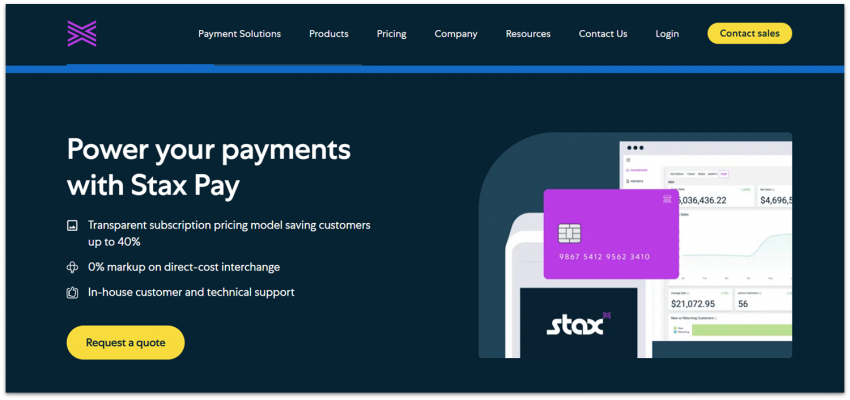
Task: Open the Products menu
Action: [329, 34]
